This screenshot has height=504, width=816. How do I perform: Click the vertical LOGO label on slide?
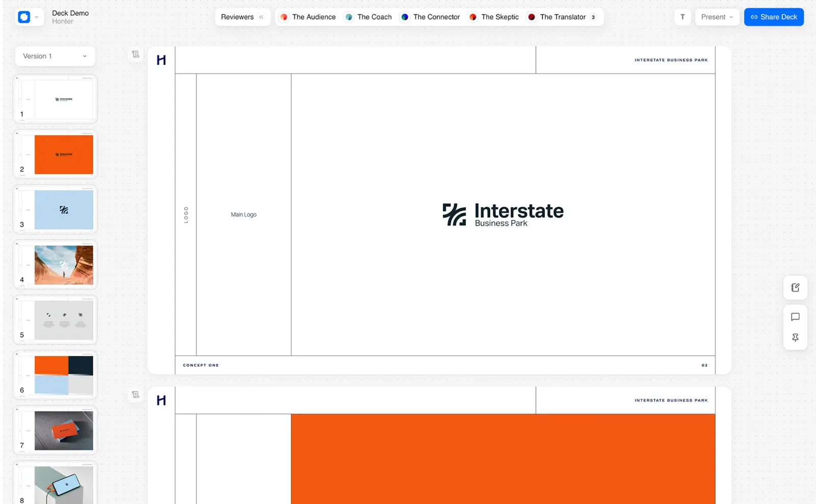186,215
